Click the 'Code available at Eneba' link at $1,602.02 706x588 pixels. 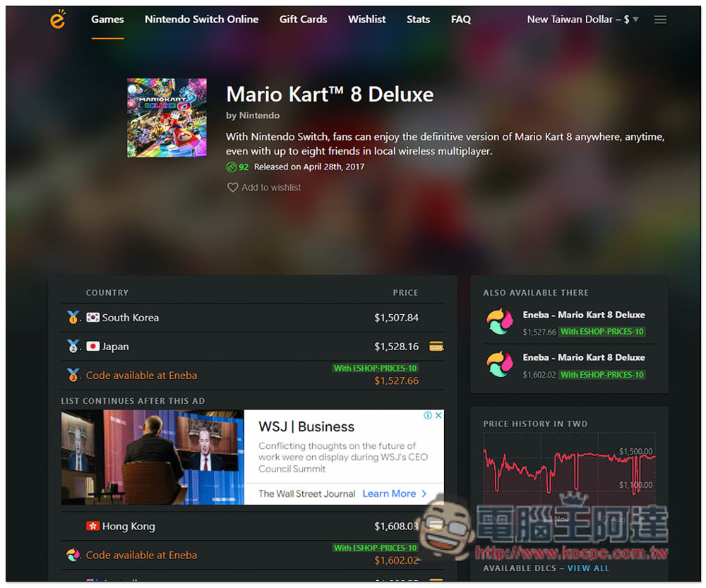[141, 555]
